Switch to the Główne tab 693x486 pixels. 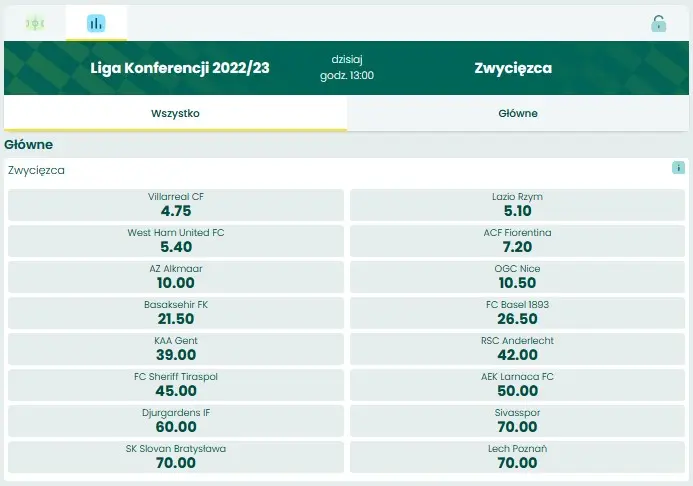click(x=518, y=113)
